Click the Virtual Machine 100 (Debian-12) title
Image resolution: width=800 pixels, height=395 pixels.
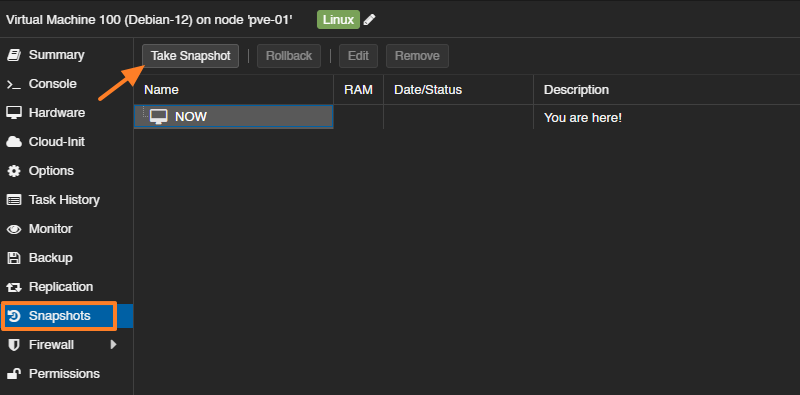pos(149,20)
